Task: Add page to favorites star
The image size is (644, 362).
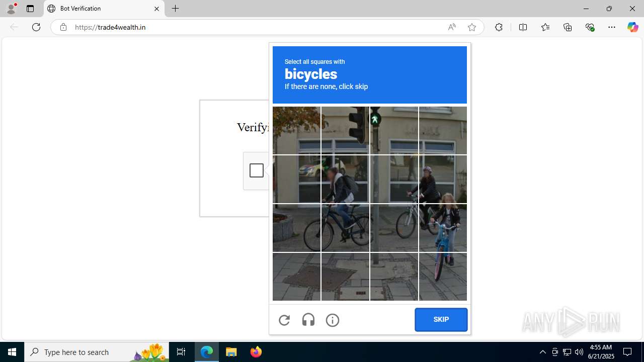Action: tap(472, 27)
